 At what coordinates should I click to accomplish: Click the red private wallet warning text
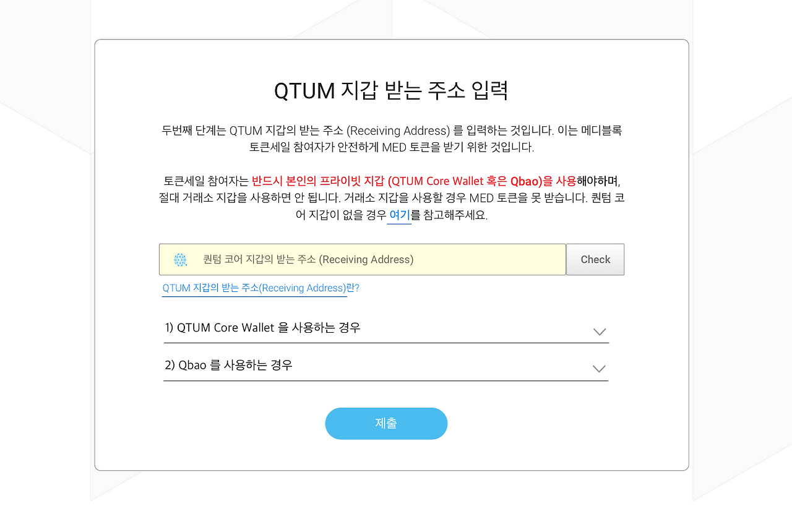point(414,181)
